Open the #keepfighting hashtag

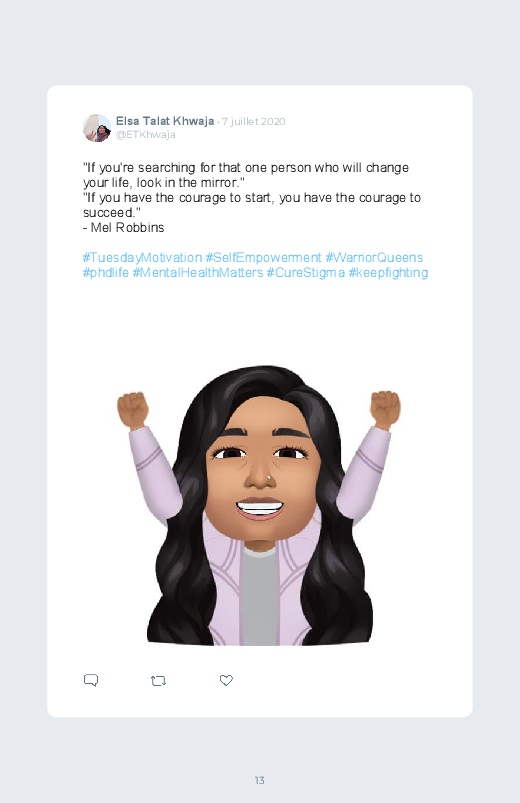[388, 272]
